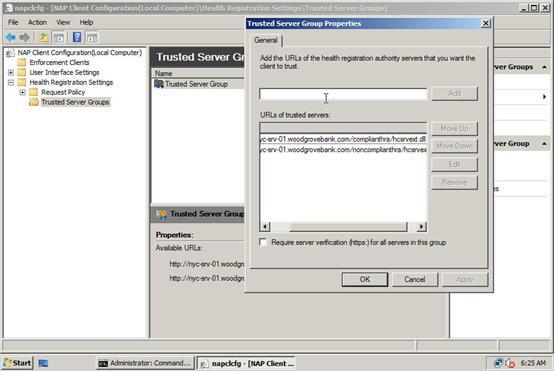Click the Trusted Server Group list item icon
This screenshot has height=371, width=554.
159,84
